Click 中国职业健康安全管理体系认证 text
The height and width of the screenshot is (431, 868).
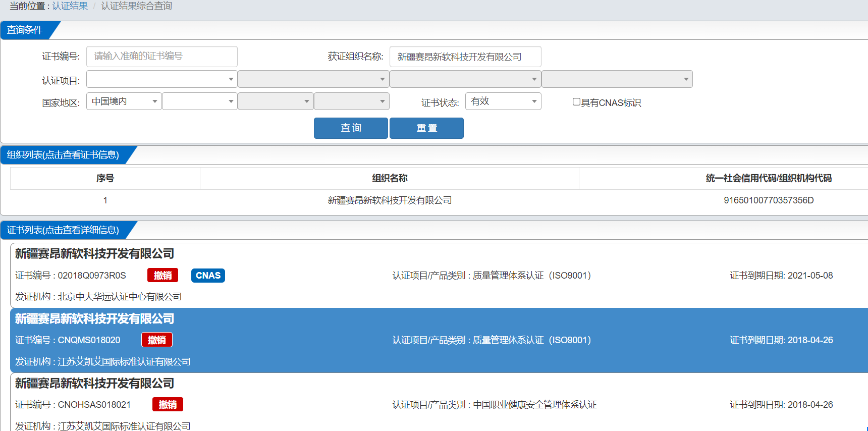535,405
